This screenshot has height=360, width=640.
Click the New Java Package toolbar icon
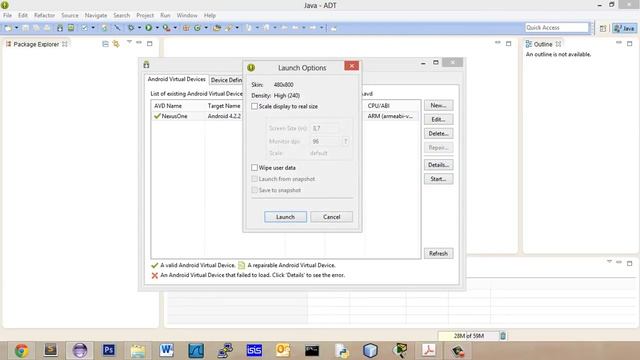click(186, 28)
